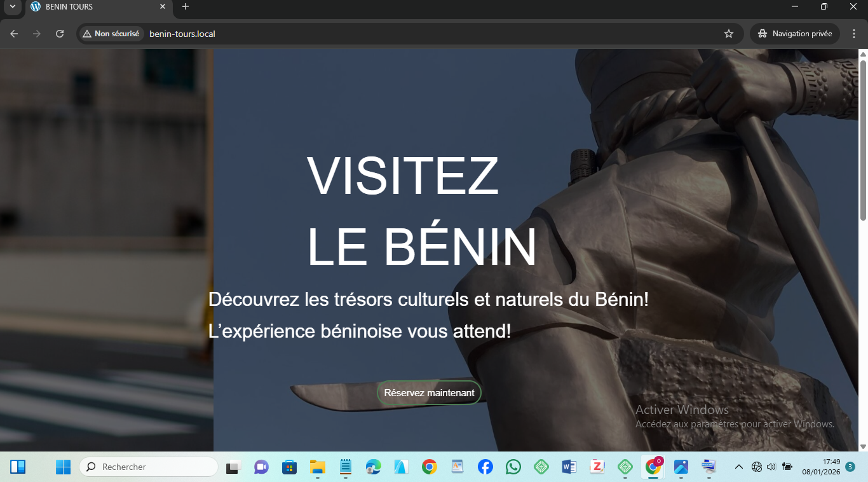The image size is (868, 482).
Task: Reload the benin-tours.local page
Action: [x=60, y=34]
